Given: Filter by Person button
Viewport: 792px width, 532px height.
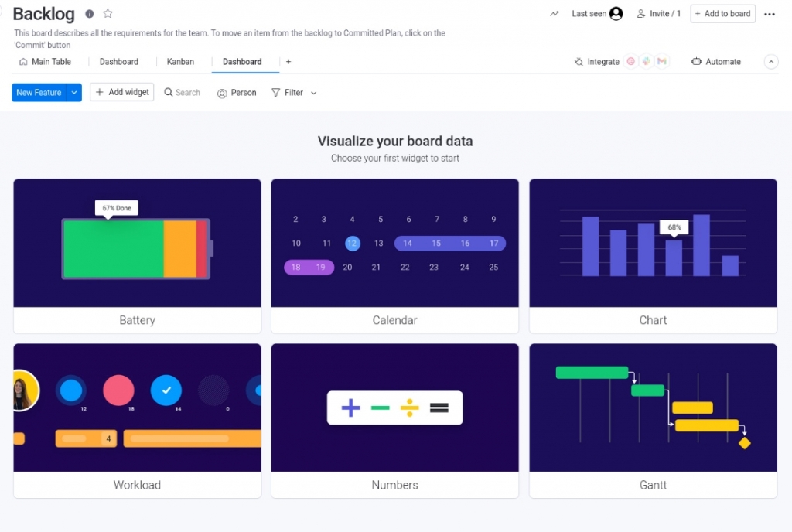Looking at the screenshot, I should click(237, 93).
